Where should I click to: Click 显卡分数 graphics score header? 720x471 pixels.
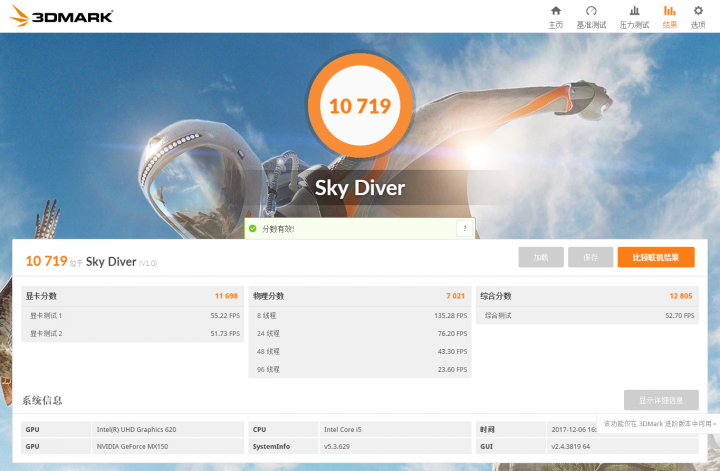[x=41, y=296]
